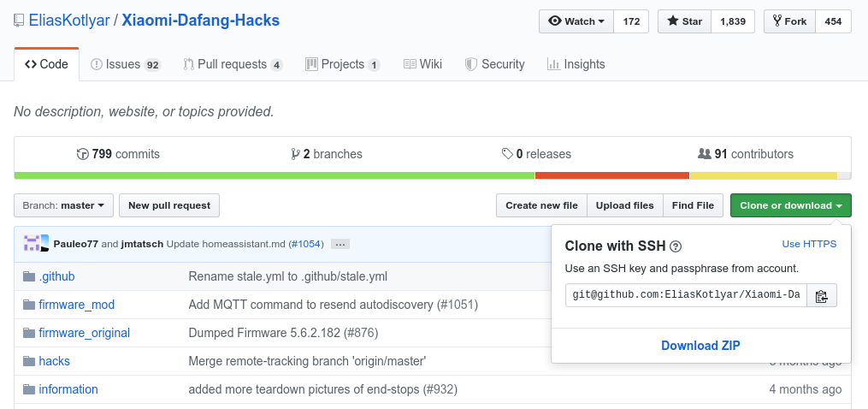Click the contributors people icon
Viewport: 868px width, 409px height.
[x=704, y=154]
